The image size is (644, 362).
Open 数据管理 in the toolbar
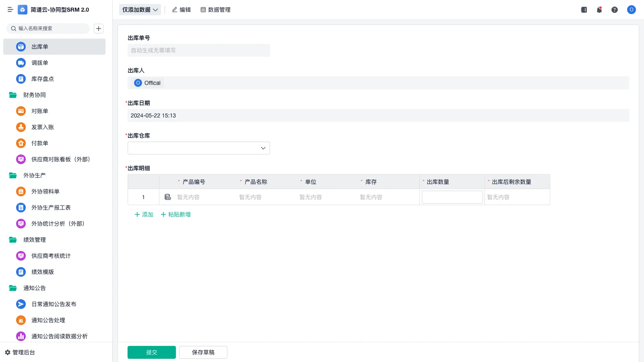point(216,10)
